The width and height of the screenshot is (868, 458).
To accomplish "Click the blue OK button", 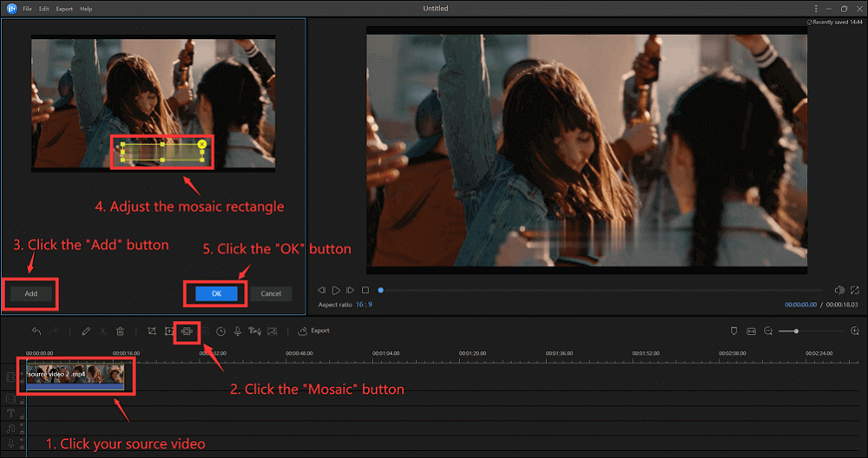I will [216, 294].
